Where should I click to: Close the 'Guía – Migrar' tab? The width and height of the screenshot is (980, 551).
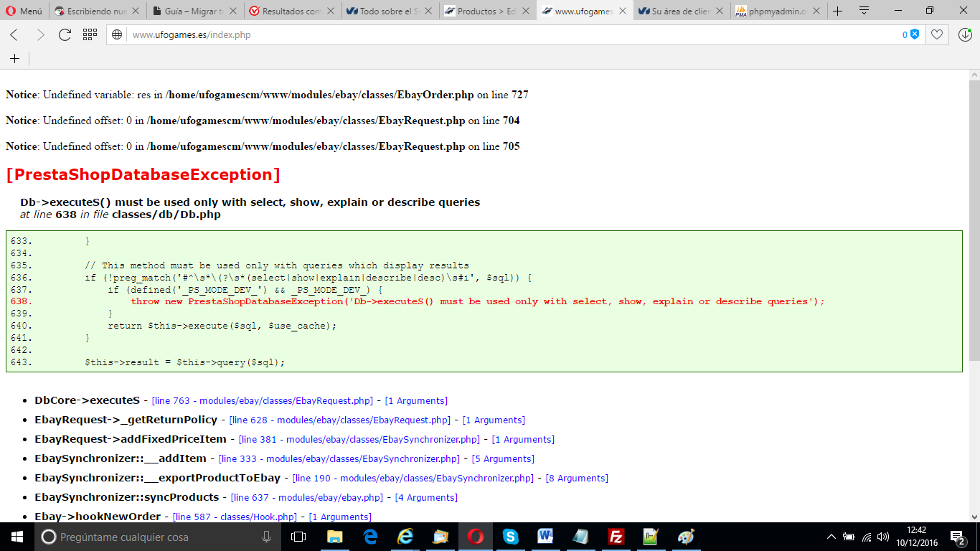click(x=234, y=11)
